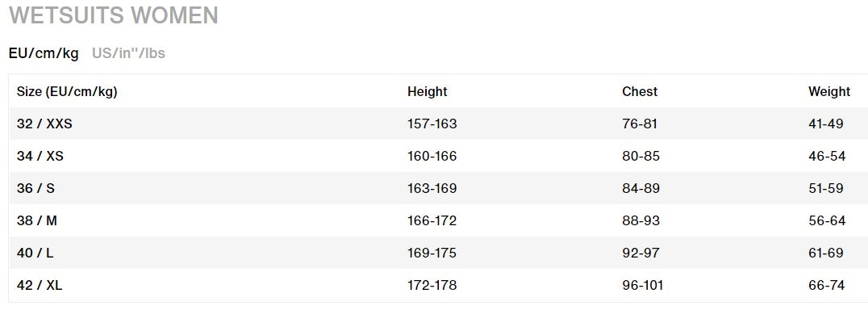The image size is (868, 310).
Task: Click the 169-175 height value
Action: click(x=432, y=253)
